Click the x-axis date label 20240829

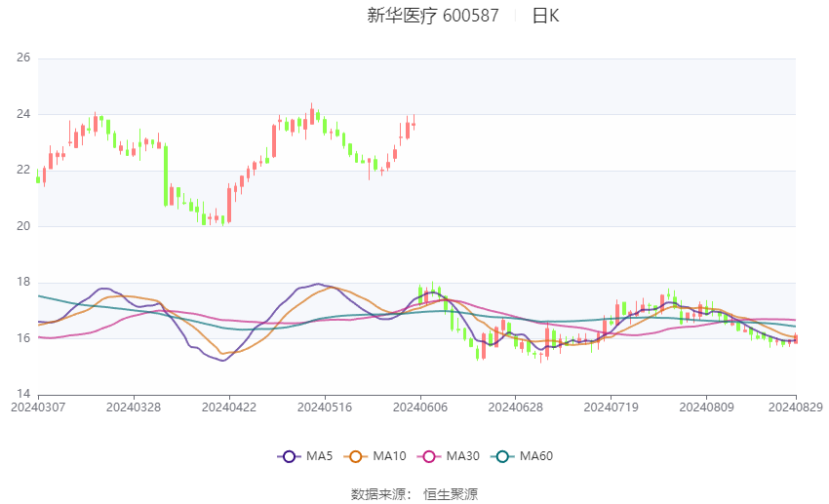pyautogui.click(x=796, y=407)
